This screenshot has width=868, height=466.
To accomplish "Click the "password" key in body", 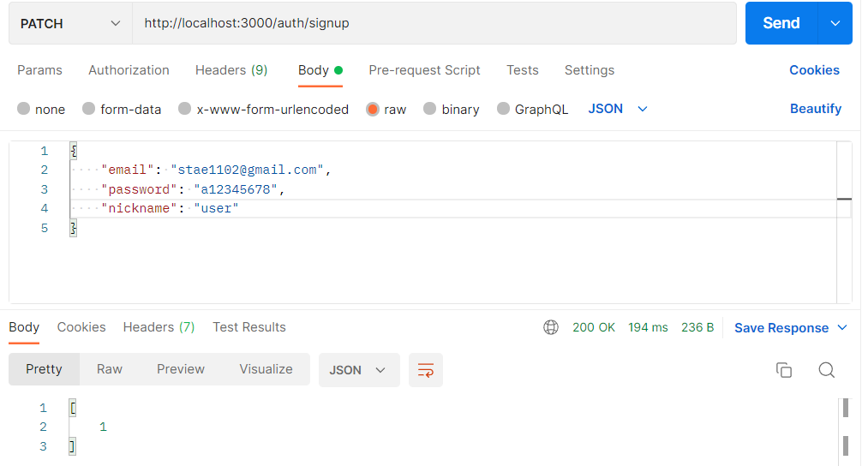I will click(x=139, y=189).
